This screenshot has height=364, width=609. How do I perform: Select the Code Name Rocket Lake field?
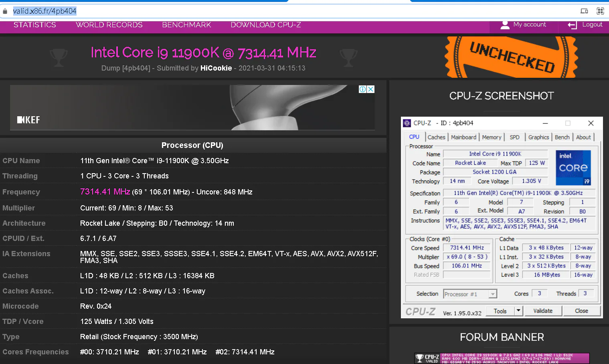point(470,163)
